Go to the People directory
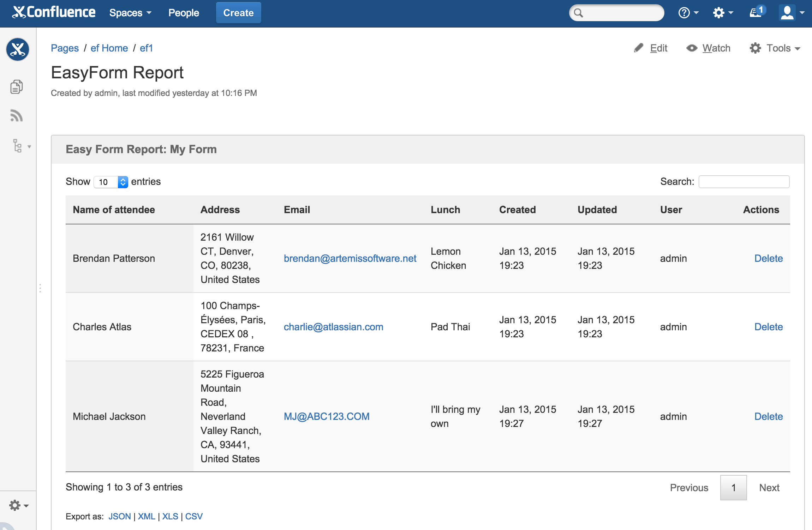 coord(184,13)
